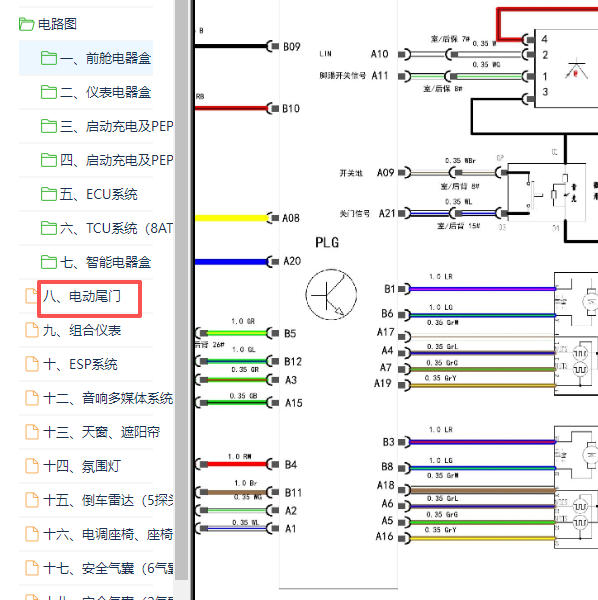
Task: Select 八、电动尾门 document
Action: 82,296
